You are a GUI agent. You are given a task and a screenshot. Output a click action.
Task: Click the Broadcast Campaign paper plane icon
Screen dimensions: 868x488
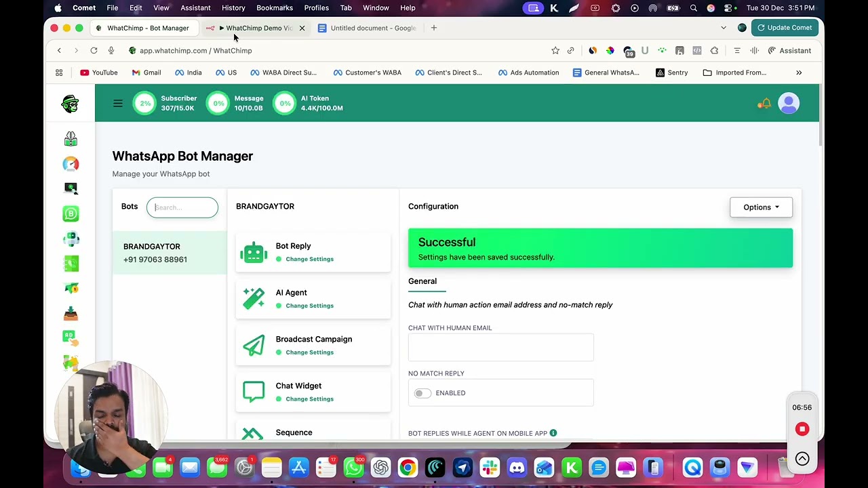[254, 346]
